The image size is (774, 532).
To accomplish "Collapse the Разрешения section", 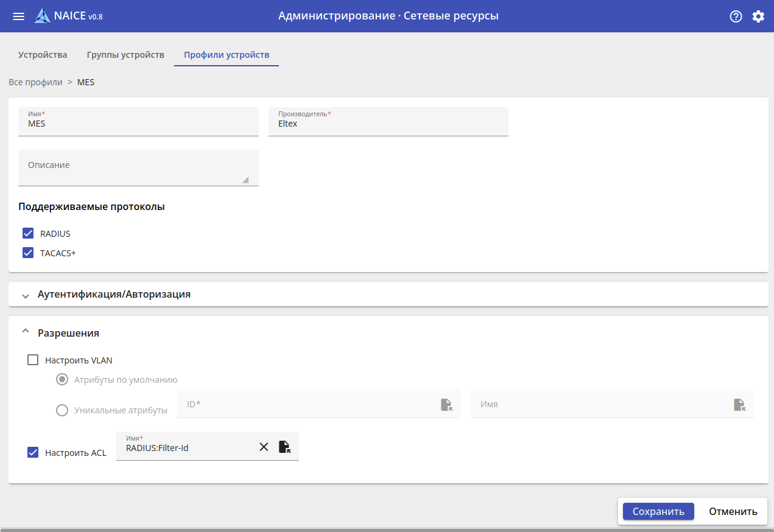I will [x=26, y=332].
